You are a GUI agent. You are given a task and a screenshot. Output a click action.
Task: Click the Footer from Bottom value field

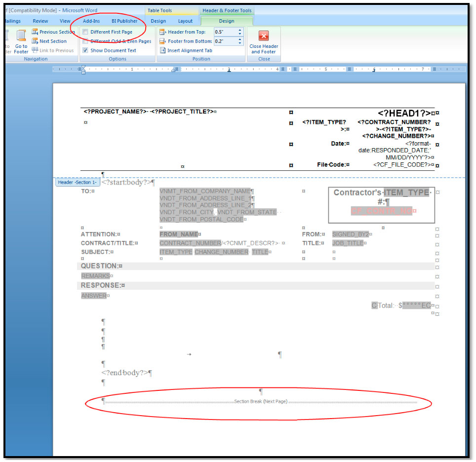click(x=225, y=41)
